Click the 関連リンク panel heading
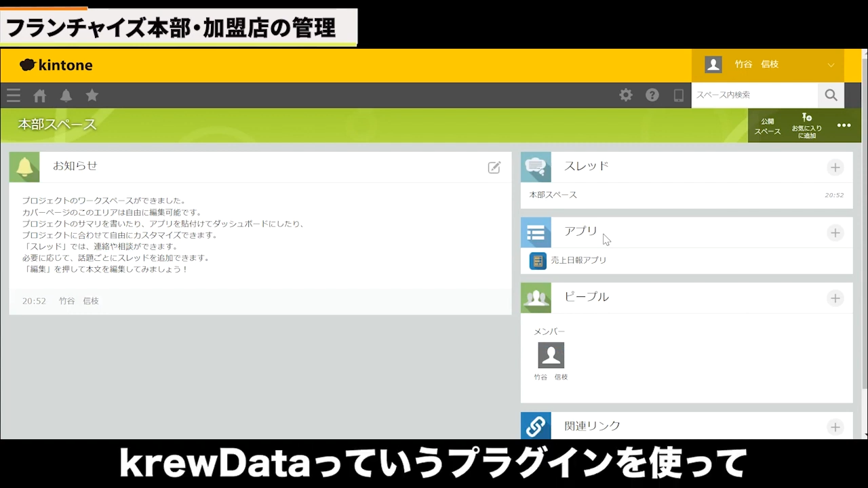The image size is (868, 488). 593,426
